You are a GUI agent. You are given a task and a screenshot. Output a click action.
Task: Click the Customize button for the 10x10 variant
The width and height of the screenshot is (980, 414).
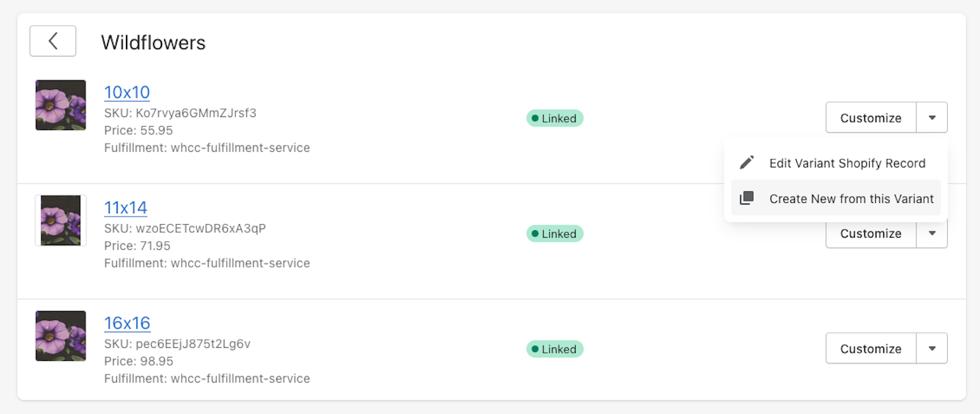(x=870, y=117)
